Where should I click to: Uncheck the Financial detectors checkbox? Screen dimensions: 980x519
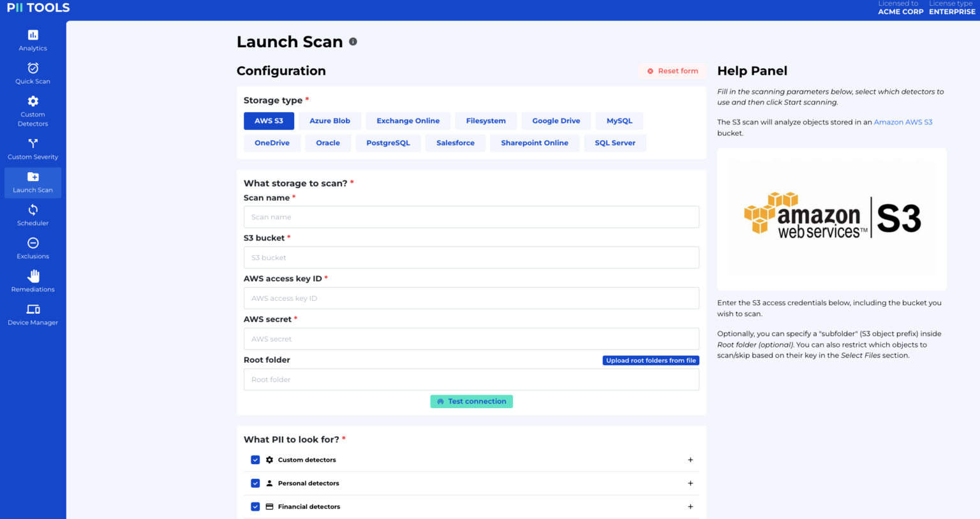(255, 507)
